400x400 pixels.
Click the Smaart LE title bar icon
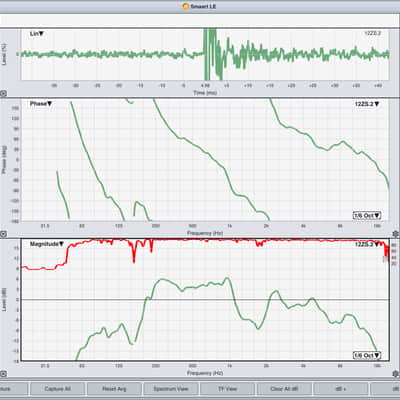tap(186, 6)
